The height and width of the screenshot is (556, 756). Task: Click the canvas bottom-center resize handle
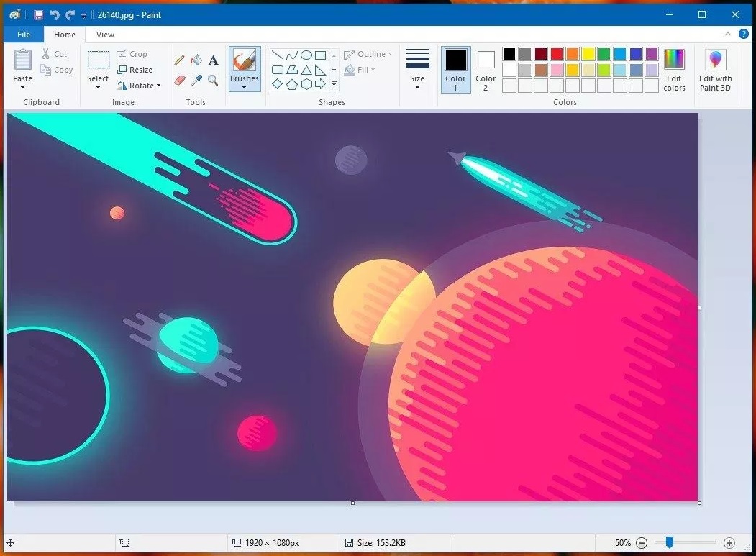(353, 503)
